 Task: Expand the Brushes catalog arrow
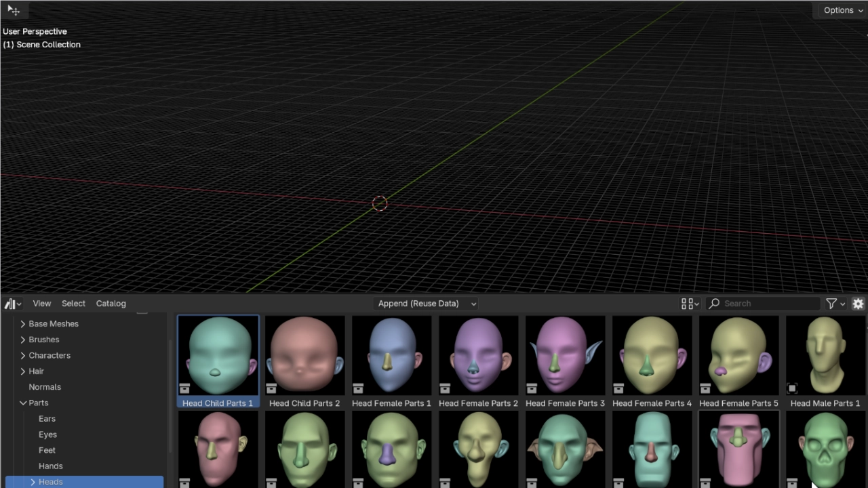click(x=23, y=340)
